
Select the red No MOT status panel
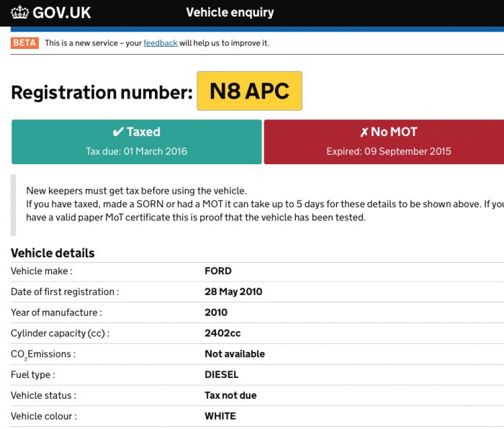(384, 142)
